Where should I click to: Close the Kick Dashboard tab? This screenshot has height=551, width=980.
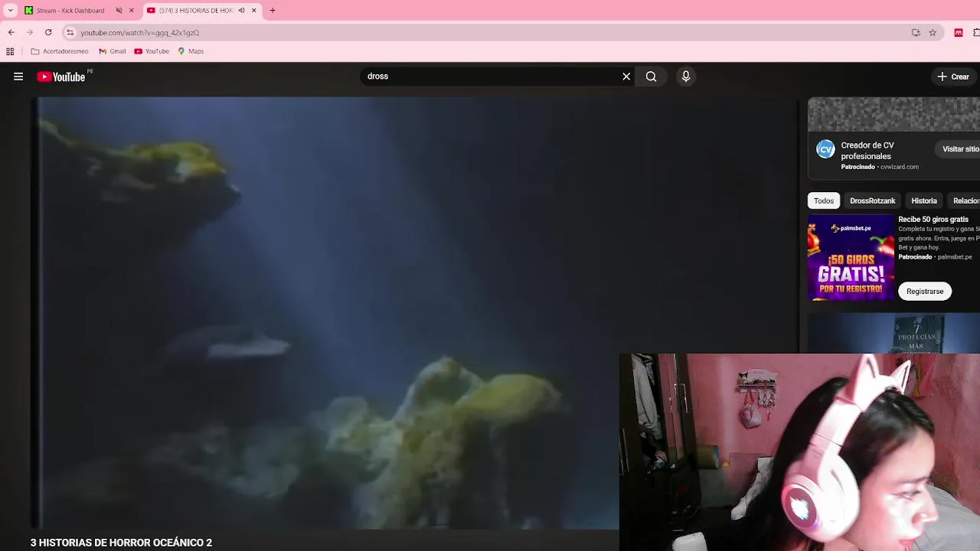tap(132, 11)
